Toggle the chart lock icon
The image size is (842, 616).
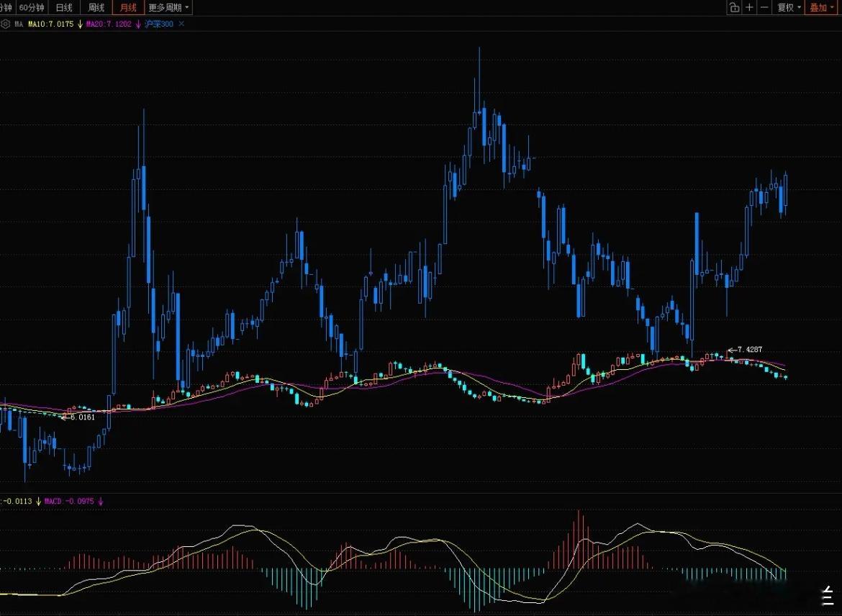[734, 7]
